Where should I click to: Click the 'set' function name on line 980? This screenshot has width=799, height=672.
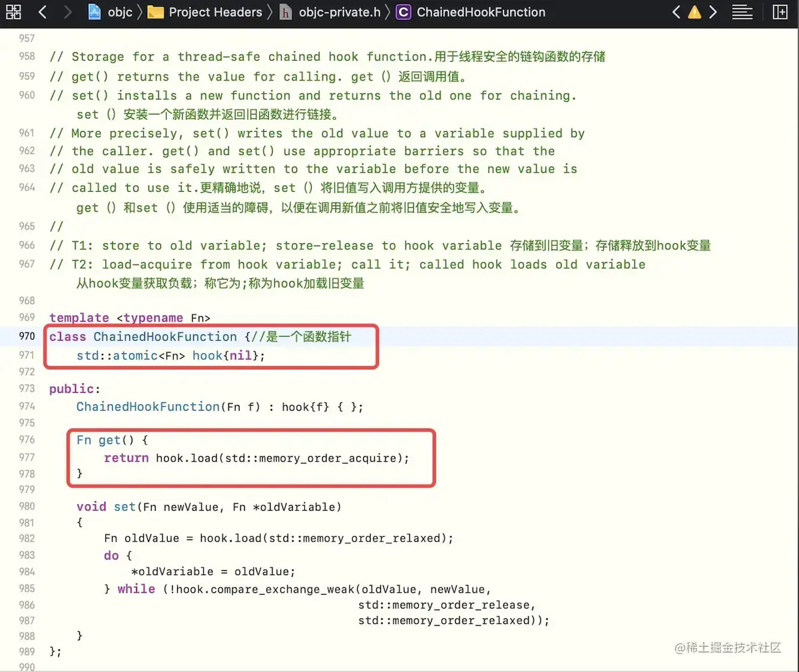(x=125, y=507)
